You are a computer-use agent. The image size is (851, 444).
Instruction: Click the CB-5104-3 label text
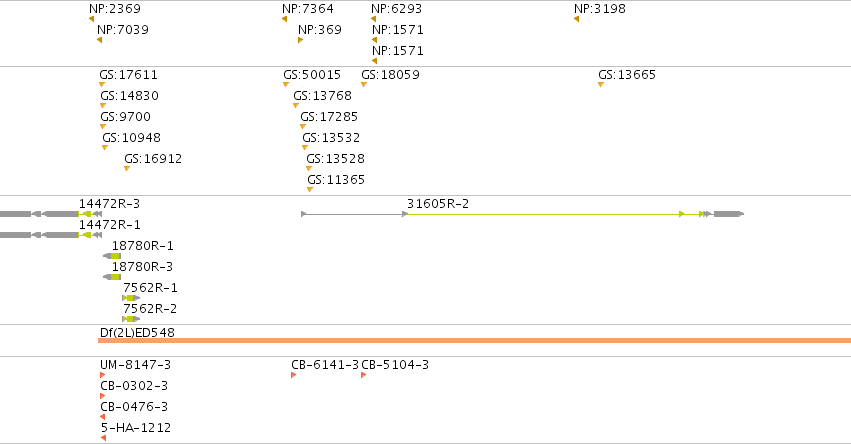[395, 365]
